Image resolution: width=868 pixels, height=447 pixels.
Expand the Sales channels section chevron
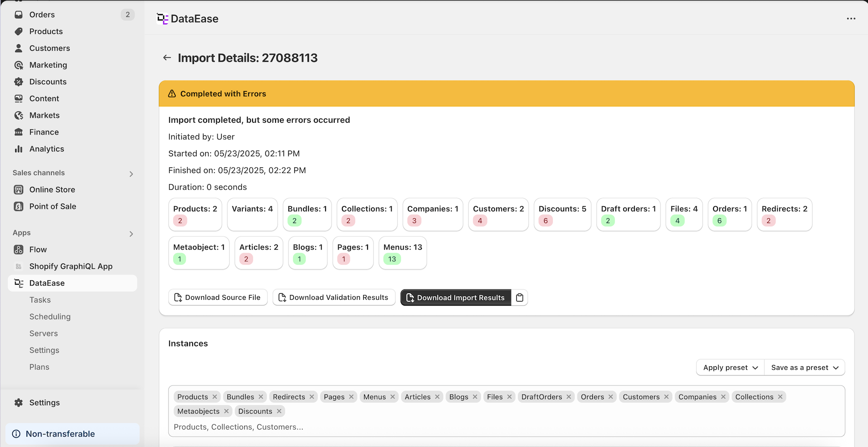coord(131,174)
